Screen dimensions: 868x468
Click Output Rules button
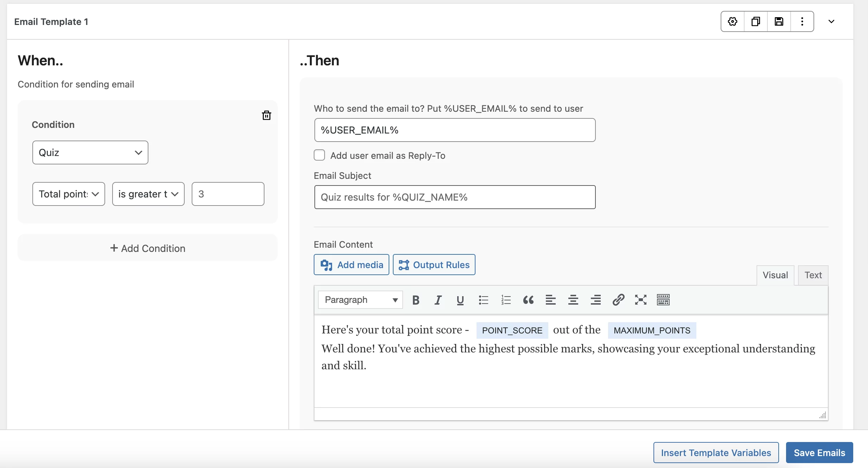pyautogui.click(x=434, y=265)
